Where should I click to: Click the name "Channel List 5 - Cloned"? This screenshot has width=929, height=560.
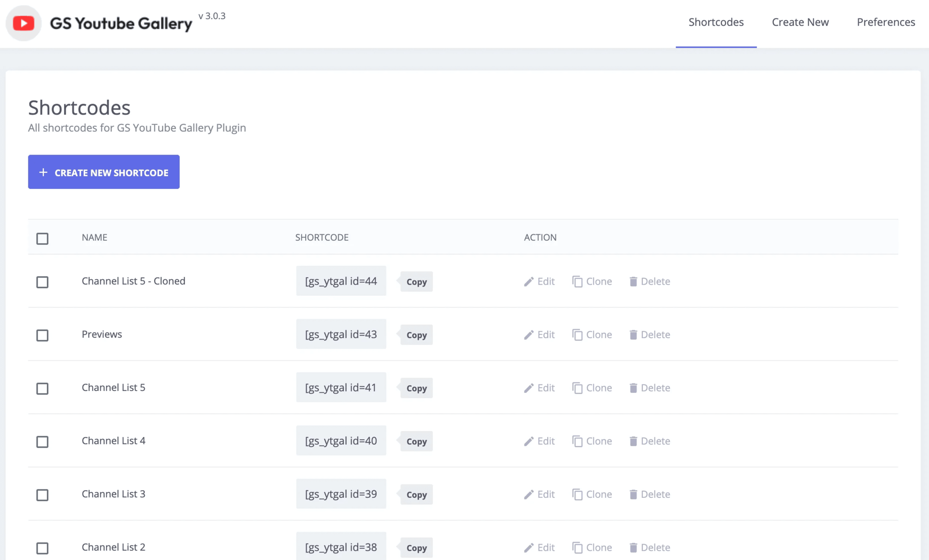pos(133,281)
